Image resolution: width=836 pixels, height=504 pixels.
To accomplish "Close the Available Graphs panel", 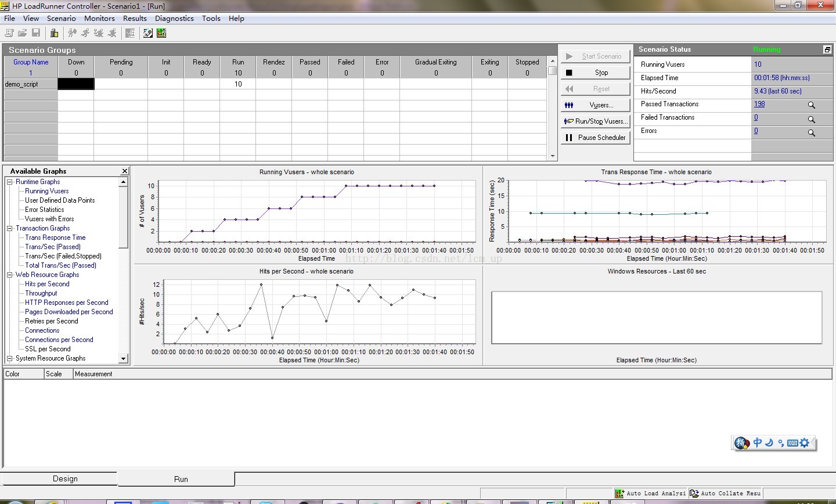I will coord(124,171).
